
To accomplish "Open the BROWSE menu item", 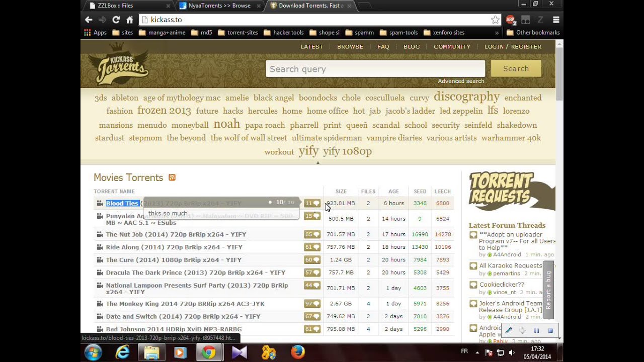I will pos(350,47).
